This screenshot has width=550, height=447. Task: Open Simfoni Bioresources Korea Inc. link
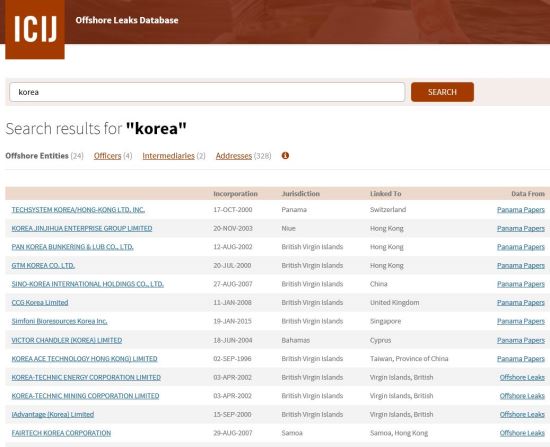[59, 321]
